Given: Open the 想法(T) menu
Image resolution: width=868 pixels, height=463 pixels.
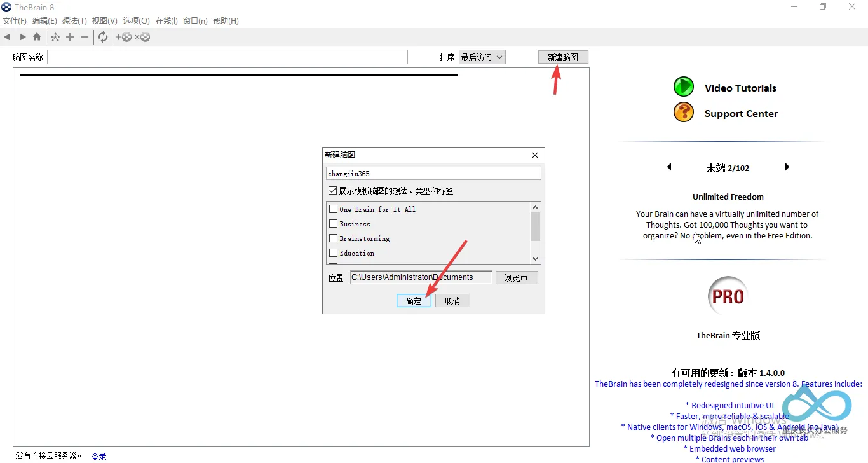Looking at the screenshot, I should click(74, 21).
